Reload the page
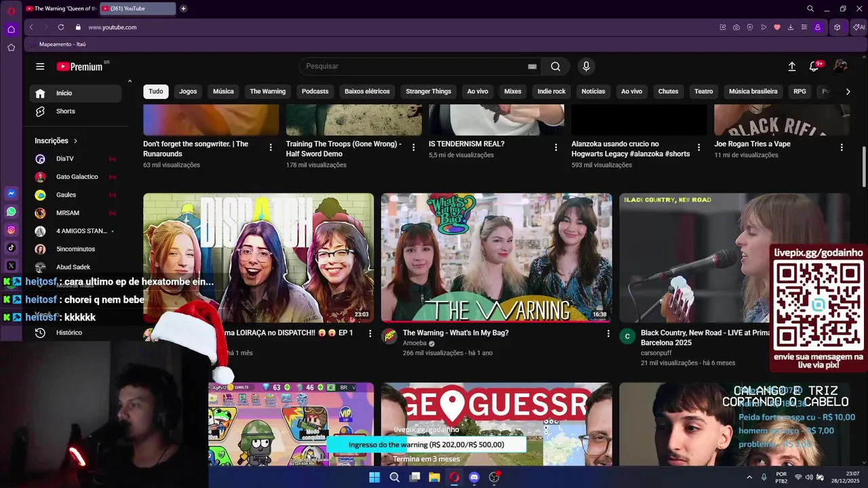The width and height of the screenshot is (868, 488). [61, 27]
